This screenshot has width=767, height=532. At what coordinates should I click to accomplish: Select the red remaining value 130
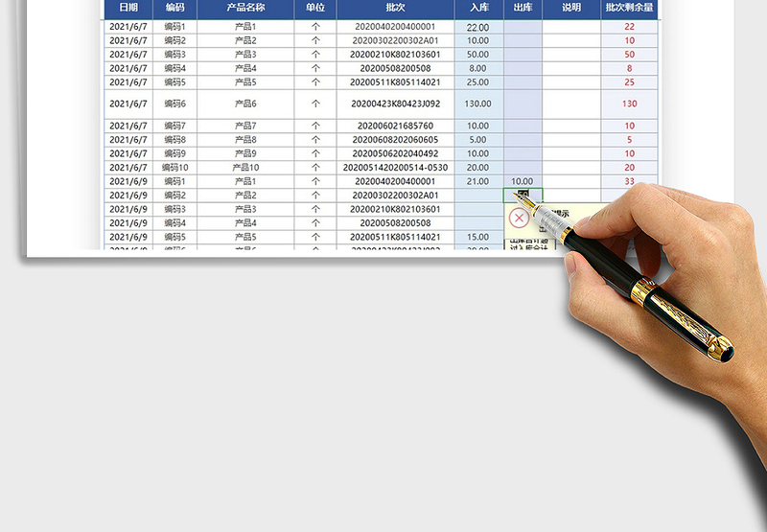[x=629, y=104]
